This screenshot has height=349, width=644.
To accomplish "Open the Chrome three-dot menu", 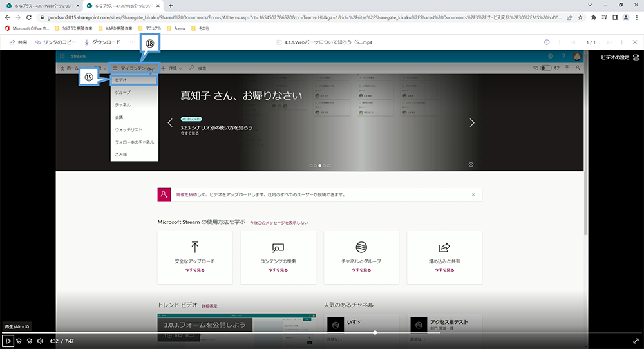I will 637,17.
